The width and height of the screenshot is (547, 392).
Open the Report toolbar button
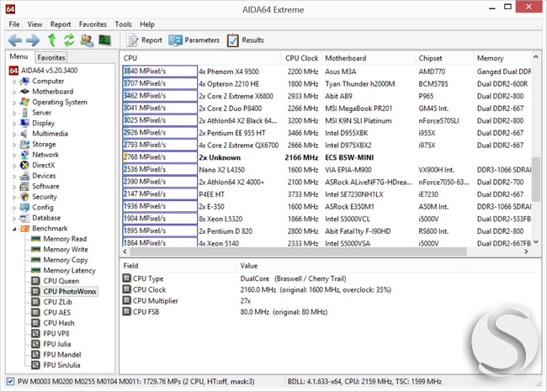(x=144, y=40)
